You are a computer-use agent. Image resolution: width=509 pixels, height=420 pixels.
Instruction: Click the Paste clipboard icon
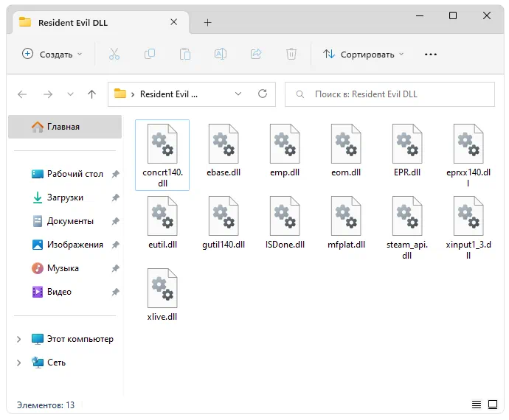coord(185,54)
